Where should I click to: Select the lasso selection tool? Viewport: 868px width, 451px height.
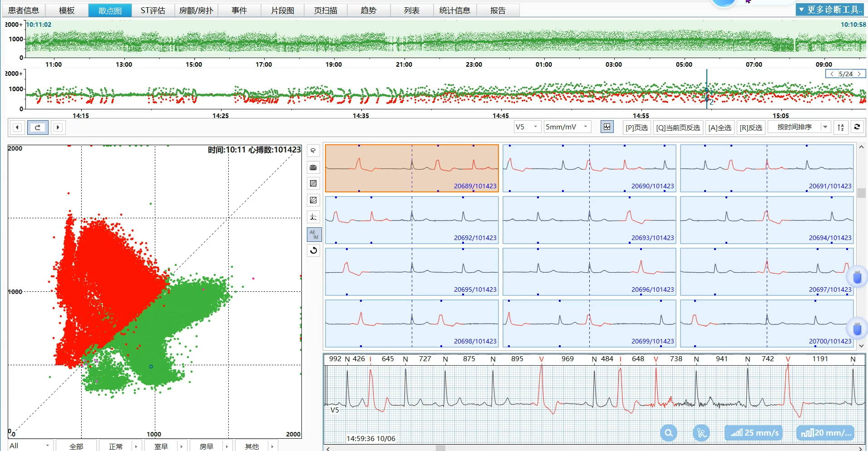coord(313,151)
